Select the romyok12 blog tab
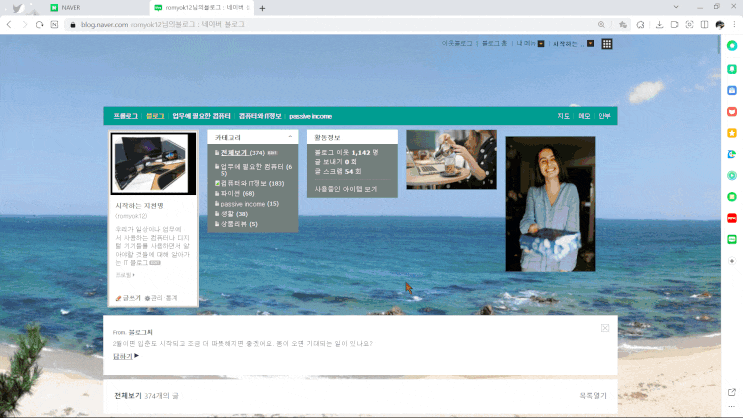 click(202, 8)
